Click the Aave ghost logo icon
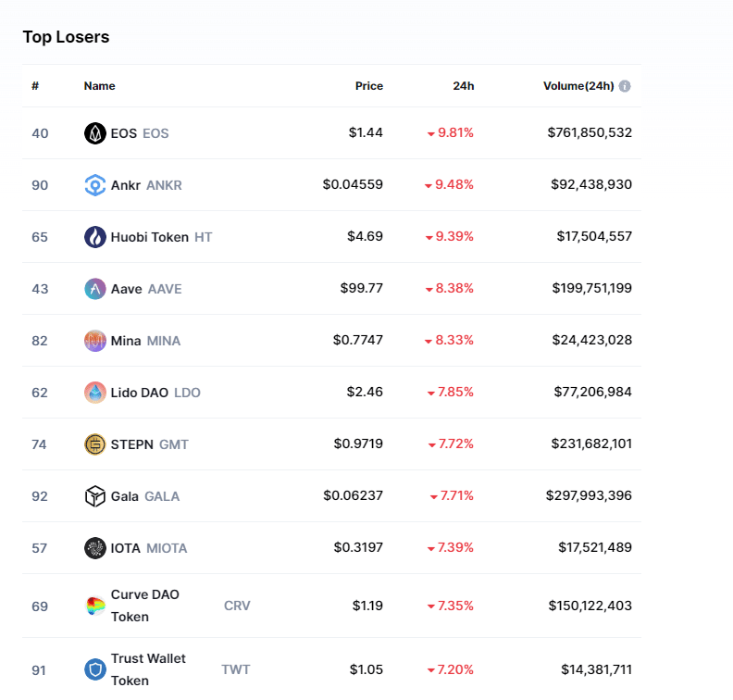Image resolution: width=733 pixels, height=700 pixels. click(95, 289)
